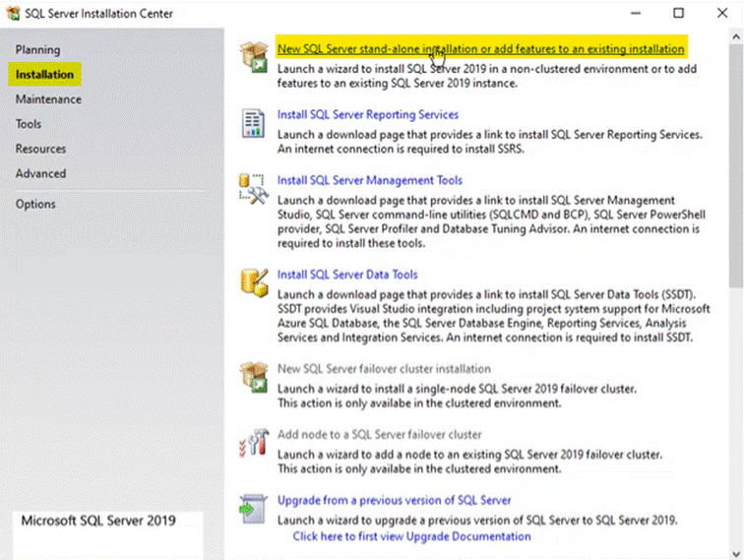Viewport: 744px width, 560px height.
Task: Open the Tools section
Action: (x=29, y=124)
